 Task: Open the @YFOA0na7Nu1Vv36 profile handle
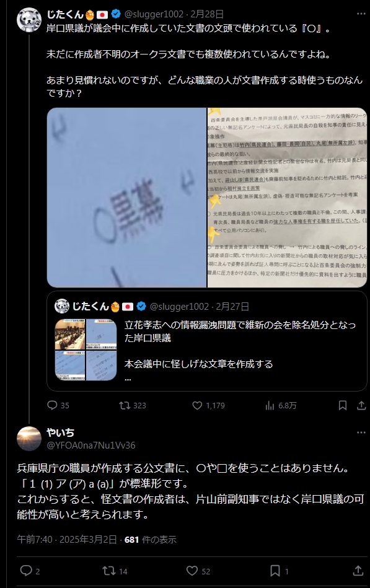point(91,445)
